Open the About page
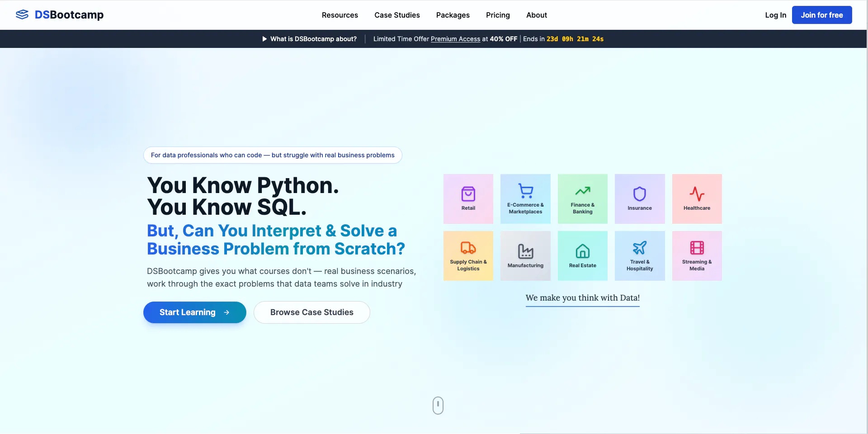The height and width of the screenshot is (434, 868). point(537,15)
